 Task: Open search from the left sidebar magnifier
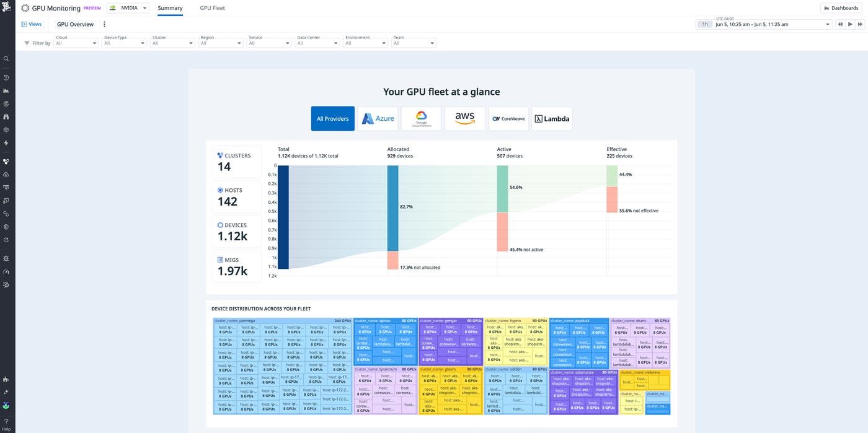click(x=6, y=58)
